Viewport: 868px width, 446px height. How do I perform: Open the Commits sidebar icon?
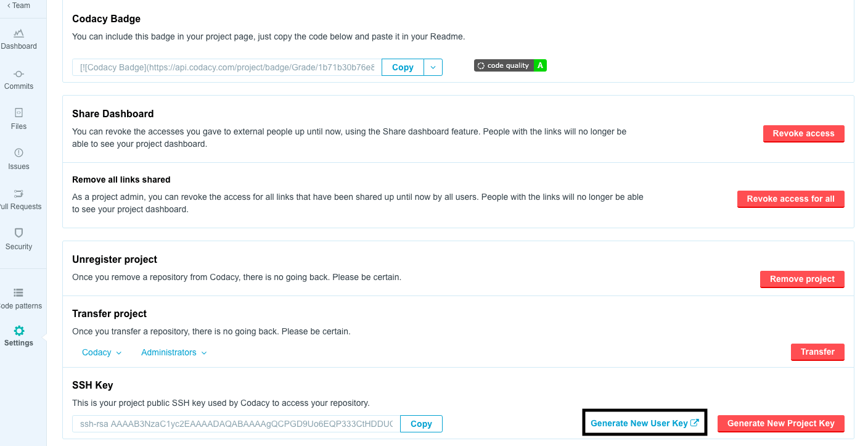(x=18, y=73)
